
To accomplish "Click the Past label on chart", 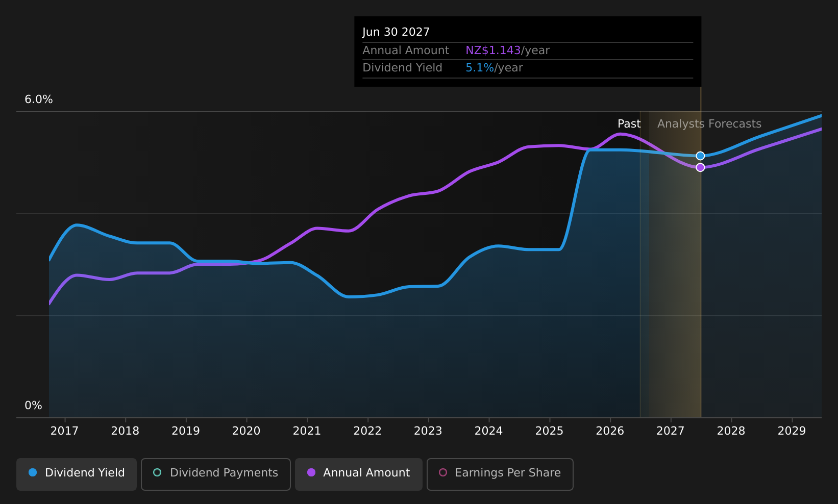I will tap(629, 124).
